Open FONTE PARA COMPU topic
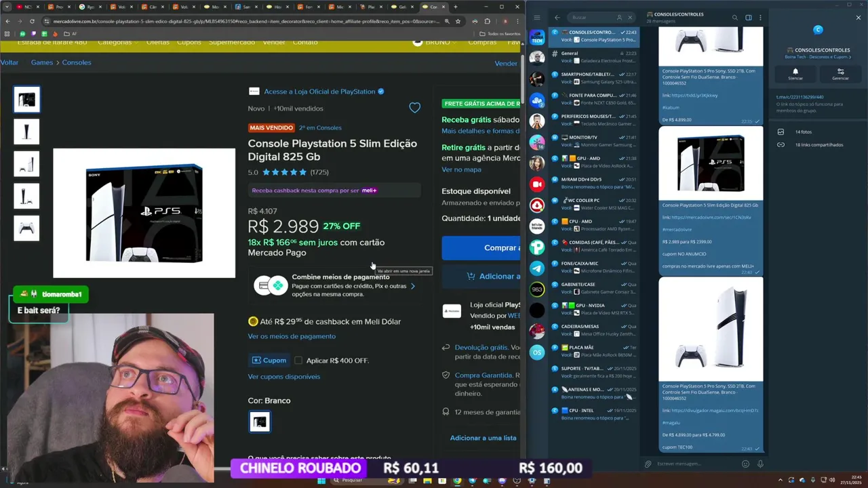868x488 pixels. (593, 99)
